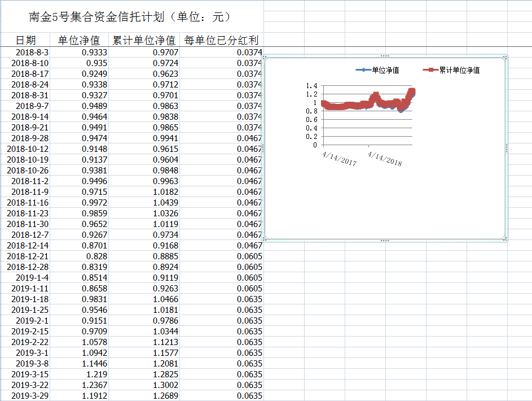The image size is (532, 401).
Task: Click the cell with value 1.0466
Action: (x=144, y=299)
